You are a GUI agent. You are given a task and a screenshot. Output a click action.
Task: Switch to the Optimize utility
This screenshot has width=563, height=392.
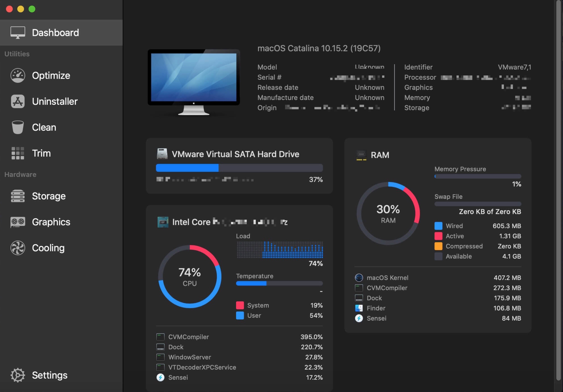(x=51, y=76)
